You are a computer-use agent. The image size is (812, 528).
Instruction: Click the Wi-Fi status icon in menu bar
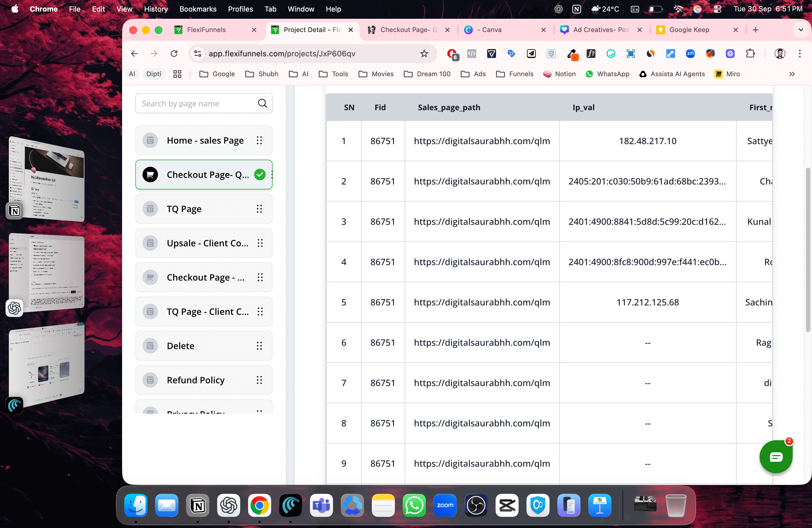[678, 9]
